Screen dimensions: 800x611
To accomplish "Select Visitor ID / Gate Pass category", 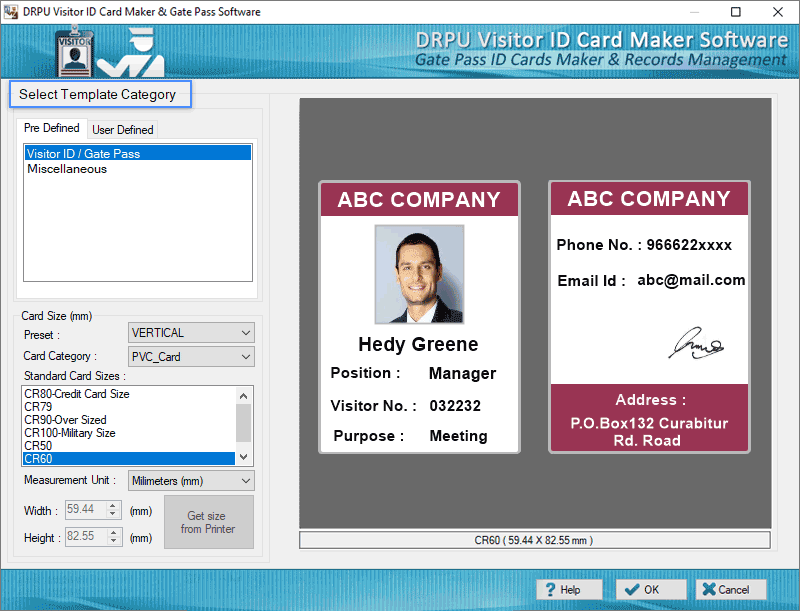I will pos(138,154).
